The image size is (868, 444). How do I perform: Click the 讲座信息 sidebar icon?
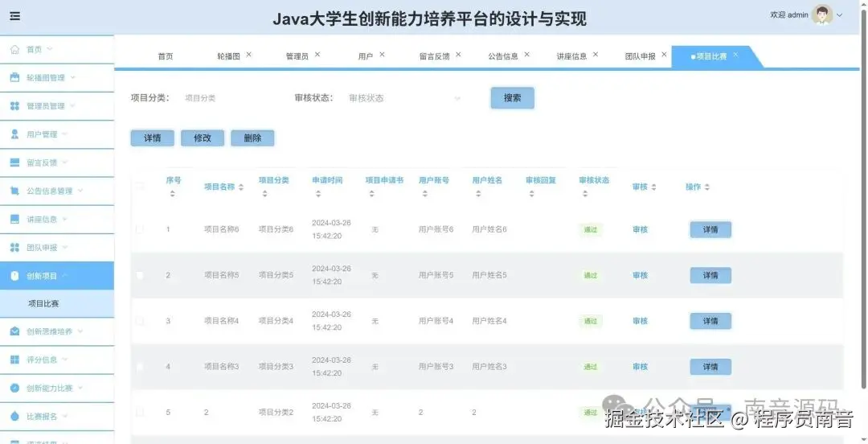(15, 219)
